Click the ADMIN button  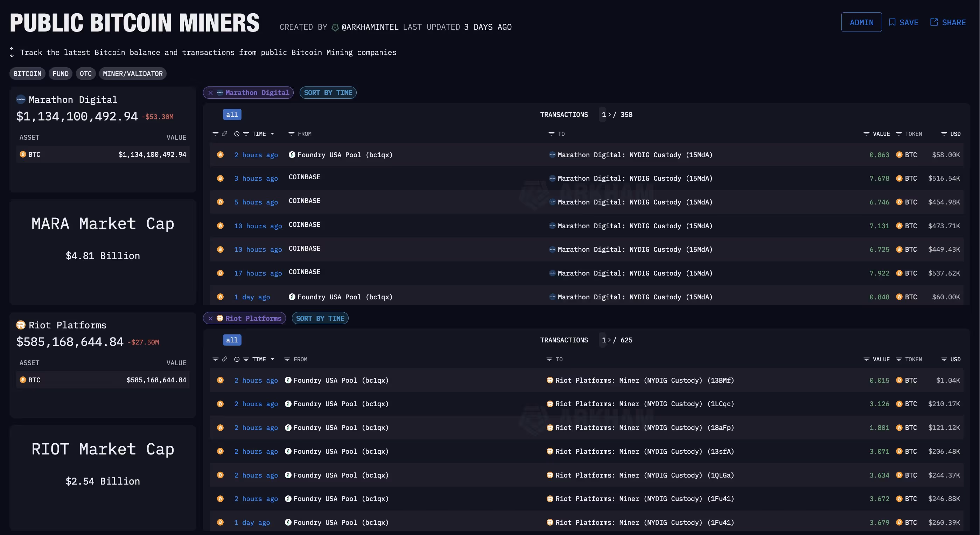click(x=861, y=22)
